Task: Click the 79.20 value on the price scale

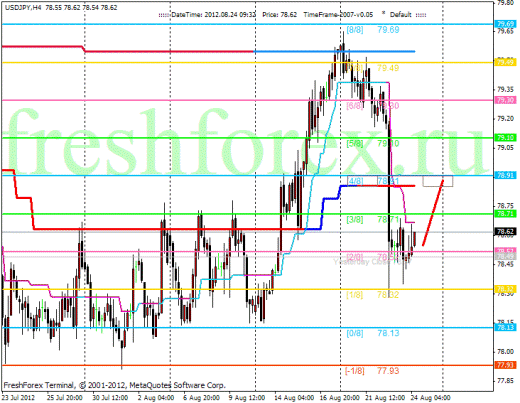Action: (505, 118)
